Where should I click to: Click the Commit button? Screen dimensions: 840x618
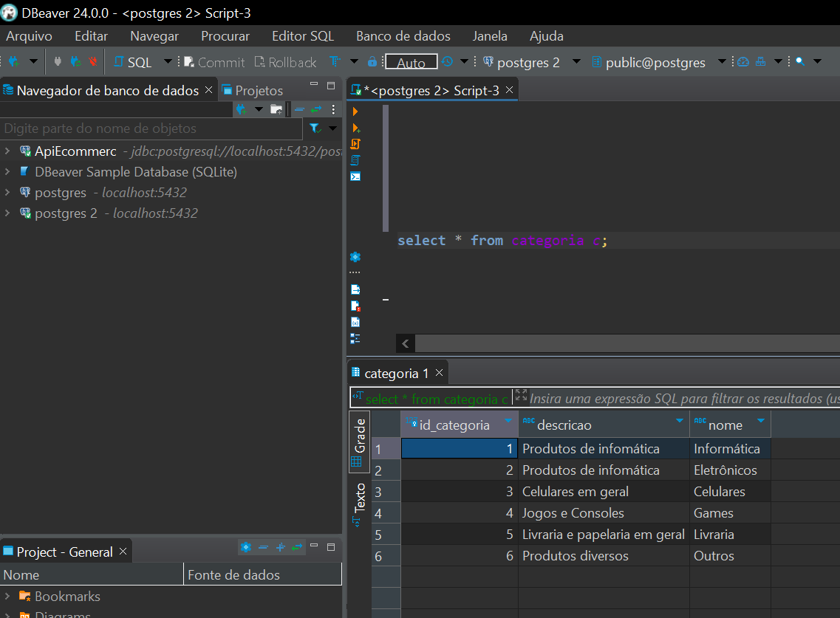point(214,62)
